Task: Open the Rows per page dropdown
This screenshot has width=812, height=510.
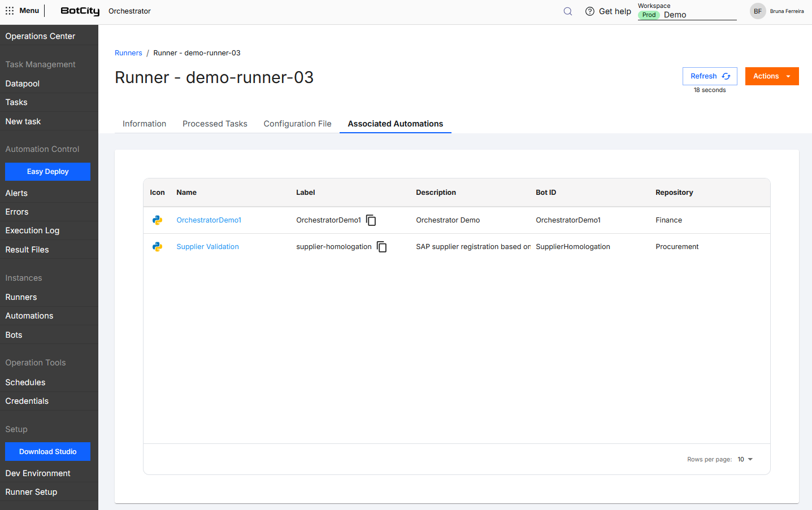Action: (745, 460)
